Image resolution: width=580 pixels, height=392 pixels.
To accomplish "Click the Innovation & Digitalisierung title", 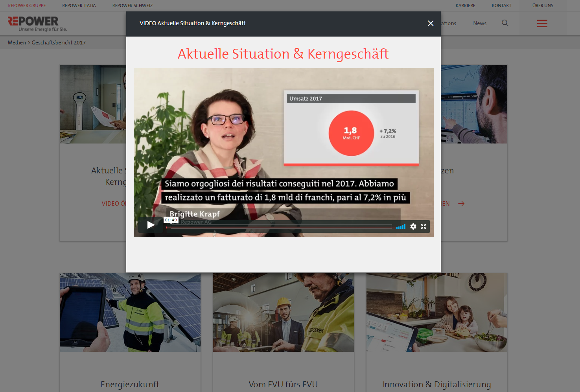I will 436,385.
